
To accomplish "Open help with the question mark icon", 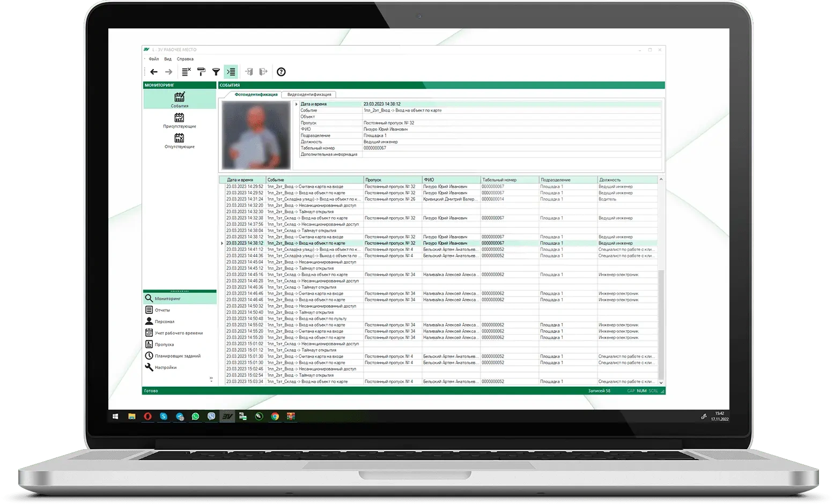I will [281, 72].
